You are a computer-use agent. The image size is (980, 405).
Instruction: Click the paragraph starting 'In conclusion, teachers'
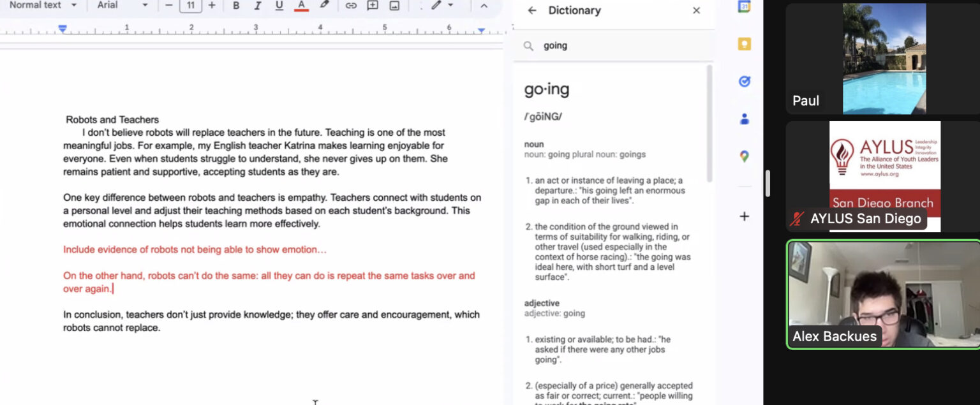271,321
